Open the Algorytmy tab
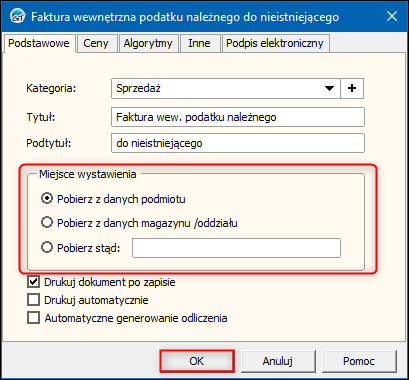The image size is (409, 380). point(148,43)
